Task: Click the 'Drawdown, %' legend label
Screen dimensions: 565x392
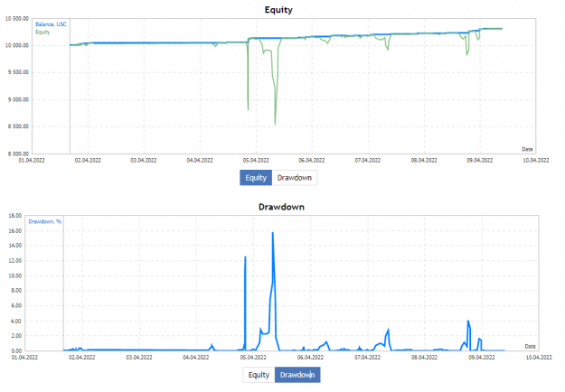Action: (x=44, y=221)
